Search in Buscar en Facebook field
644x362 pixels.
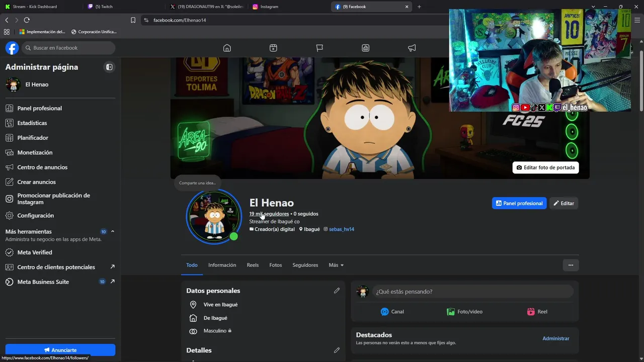pyautogui.click(x=67, y=48)
